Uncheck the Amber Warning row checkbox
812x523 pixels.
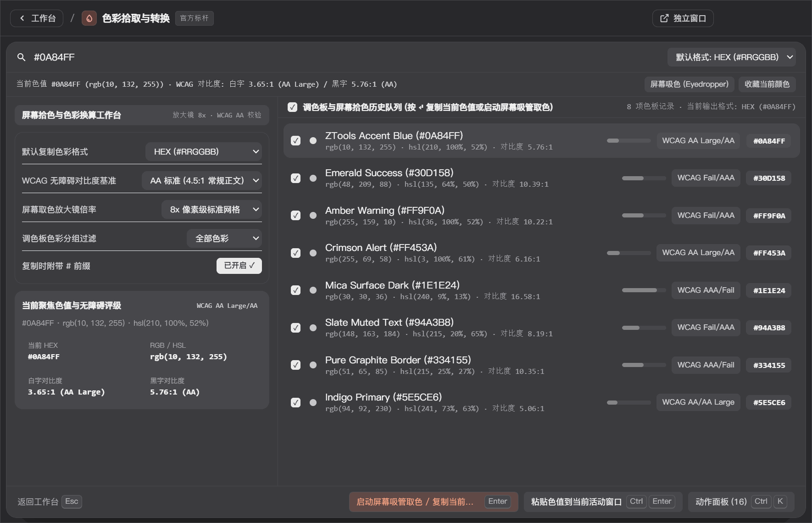pyautogui.click(x=296, y=216)
